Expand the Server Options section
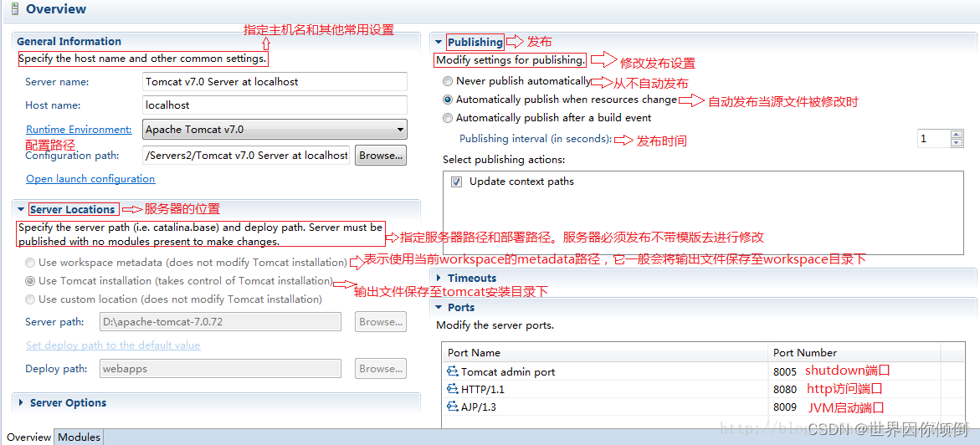 tap(21, 403)
